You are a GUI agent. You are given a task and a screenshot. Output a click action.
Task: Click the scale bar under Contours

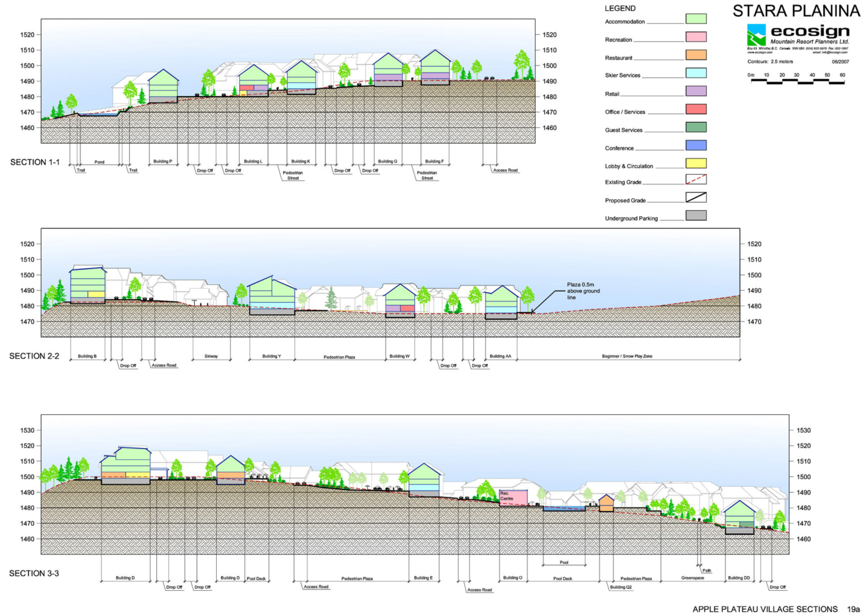pos(797,81)
